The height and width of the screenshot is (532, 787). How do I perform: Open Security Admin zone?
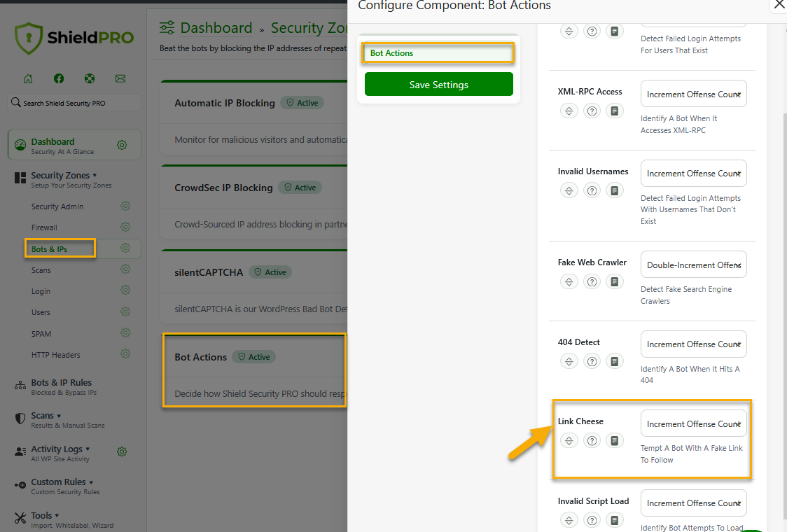click(57, 206)
